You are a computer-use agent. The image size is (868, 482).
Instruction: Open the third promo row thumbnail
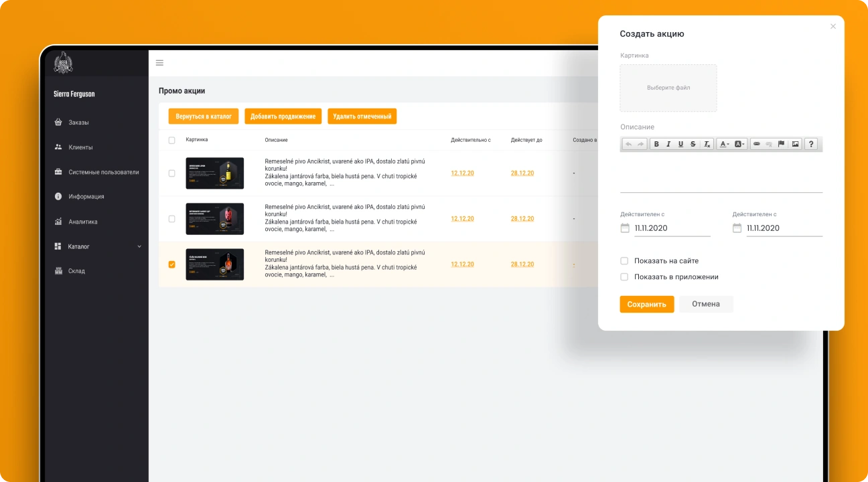pos(214,264)
